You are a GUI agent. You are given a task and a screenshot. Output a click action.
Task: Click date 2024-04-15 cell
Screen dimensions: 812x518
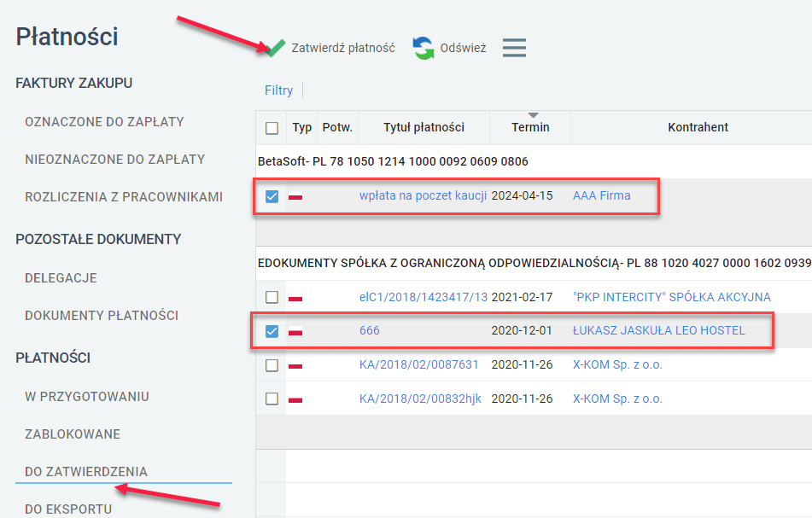coord(522,195)
